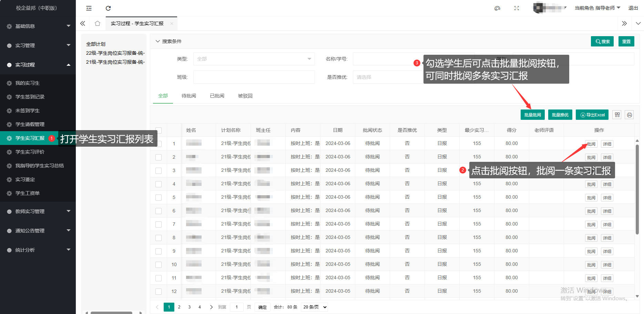Tick the checkbox for row 2

pyautogui.click(x=159, y=157)
